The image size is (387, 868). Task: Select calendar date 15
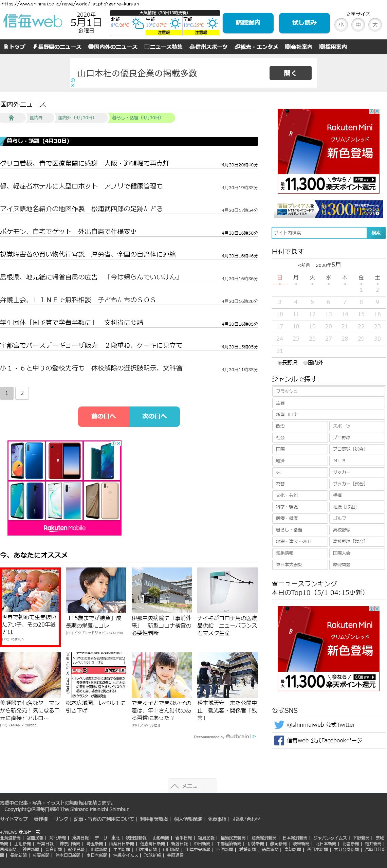point(361,314)
